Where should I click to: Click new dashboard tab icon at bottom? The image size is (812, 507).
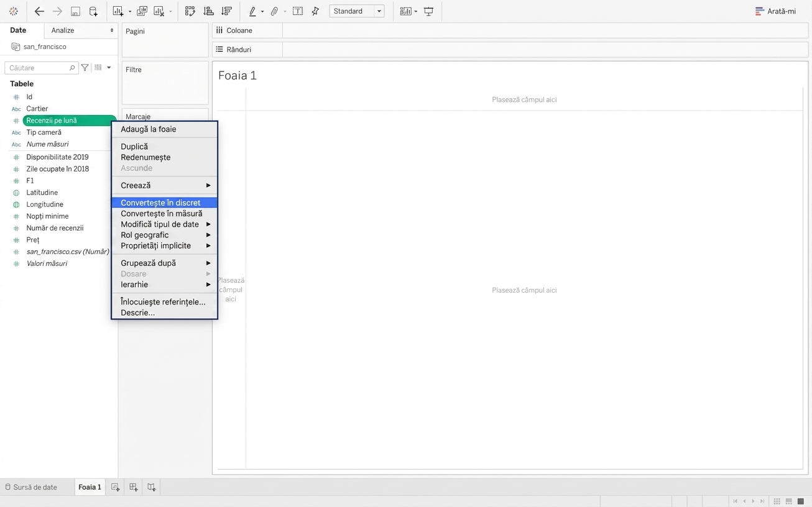point(133,487)
